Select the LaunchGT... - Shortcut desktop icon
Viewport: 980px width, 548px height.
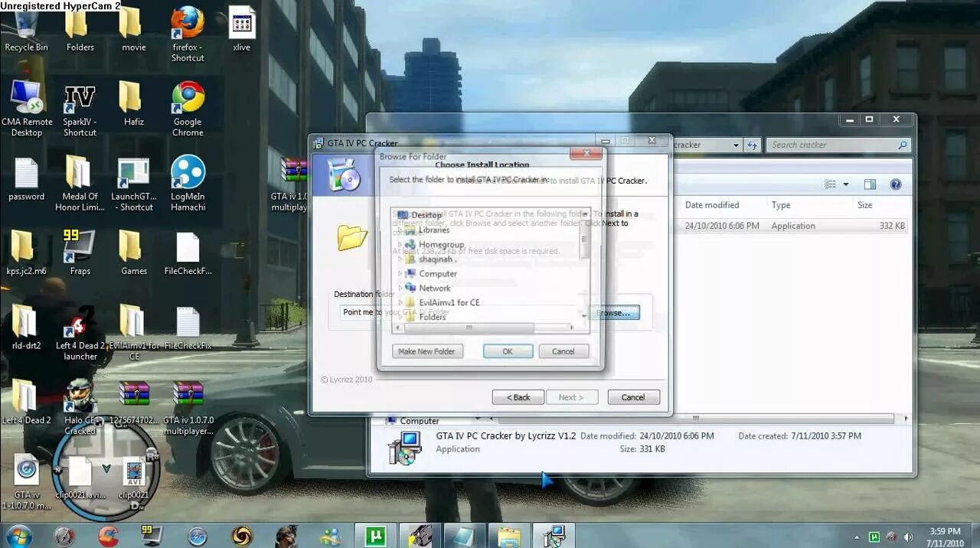click(134, 184)
